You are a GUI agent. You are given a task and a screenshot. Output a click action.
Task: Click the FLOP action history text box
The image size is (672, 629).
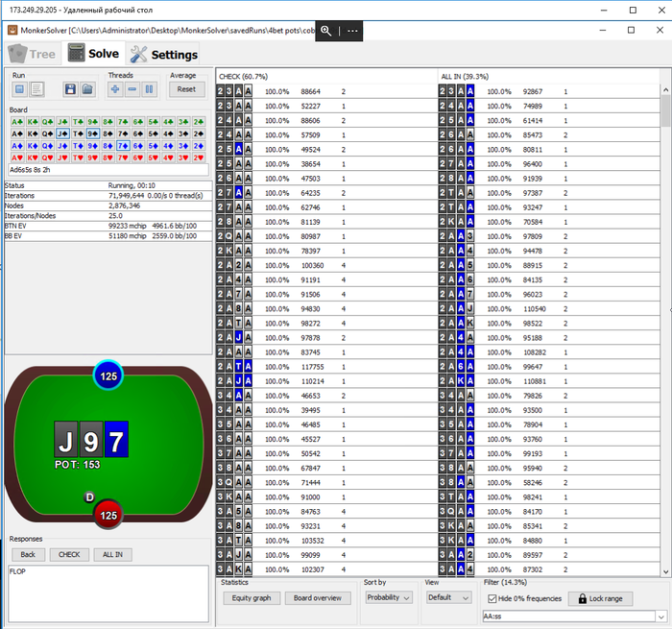pyautogui.click(x=108, y=593)
